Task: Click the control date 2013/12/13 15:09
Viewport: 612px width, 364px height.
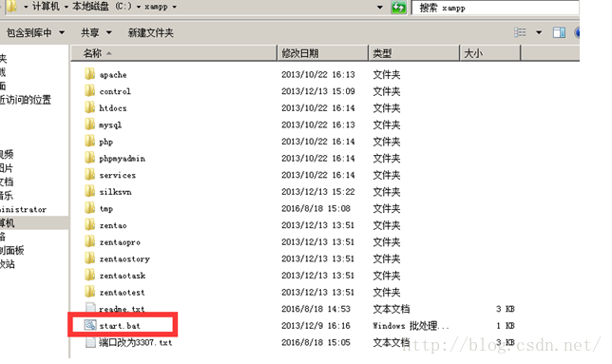Action: point(318,91)
